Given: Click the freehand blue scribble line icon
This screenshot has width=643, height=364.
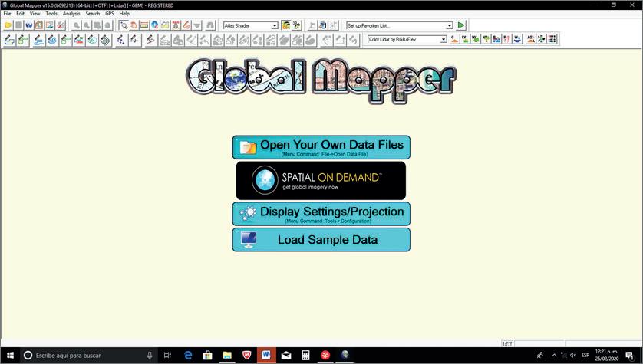Looking at the screenshot, I should pyautogui.click(x=52, y=40).
